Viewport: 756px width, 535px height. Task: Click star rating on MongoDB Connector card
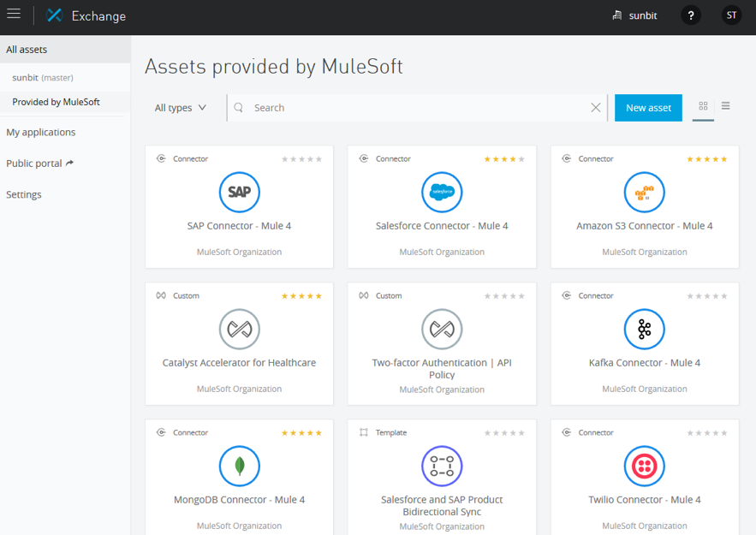tap(302, 433)
